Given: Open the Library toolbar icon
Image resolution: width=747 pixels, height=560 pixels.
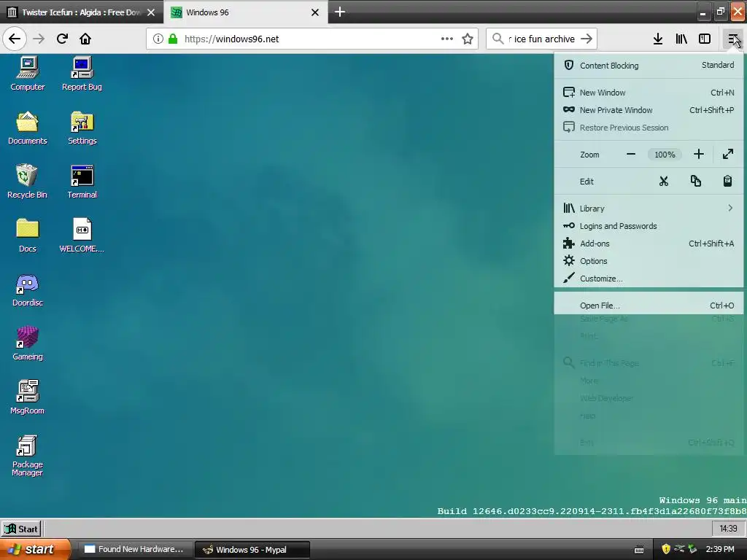Looking at the screenshot, I should pyautogui.click(x=681, y=39).
